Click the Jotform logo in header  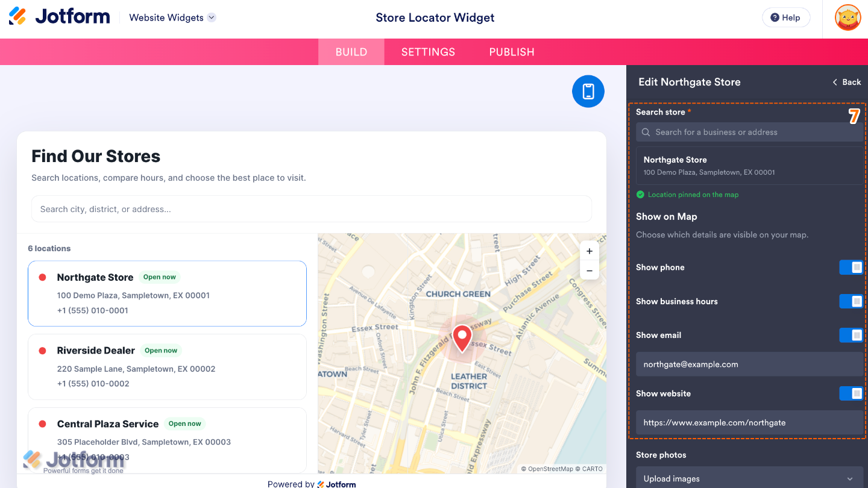click(x=59, y=16)
